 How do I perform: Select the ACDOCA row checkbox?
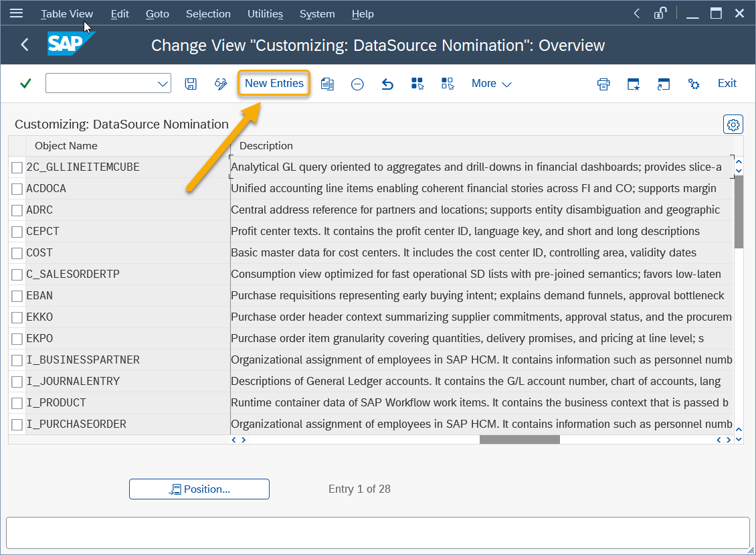(17, 189)
